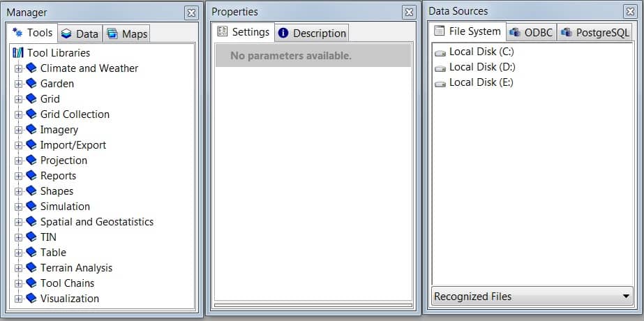Click the Tool Libraries root icon
The width and height of the screenshot is (644, 321).
[18, 52]
